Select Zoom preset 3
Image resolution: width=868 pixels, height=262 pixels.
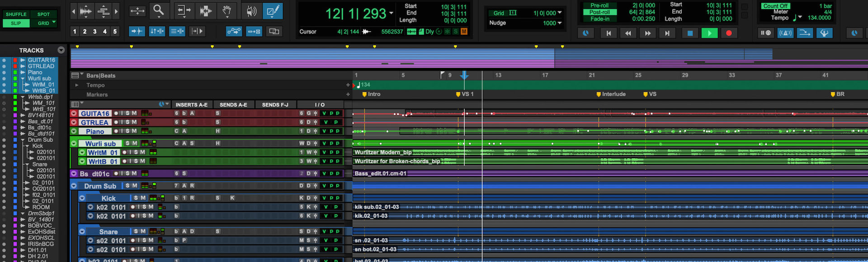click(94, 31)
